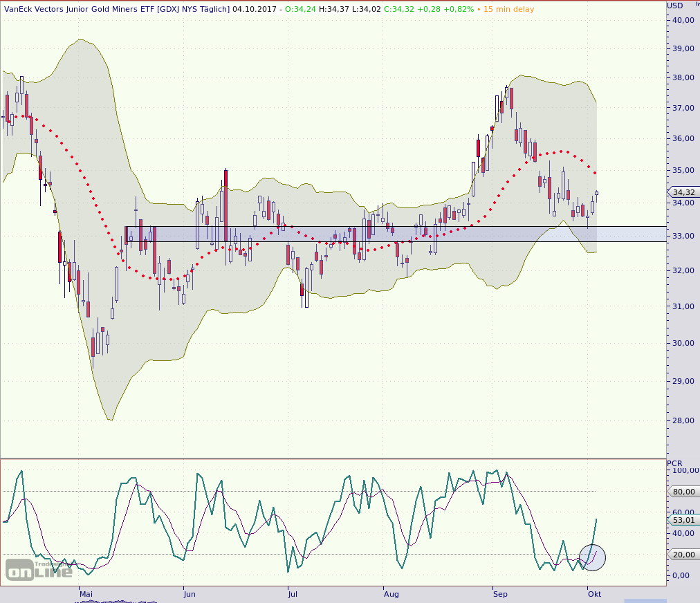Click the '33,00' price axis label

pyautogui.click(x=683, y=236)
